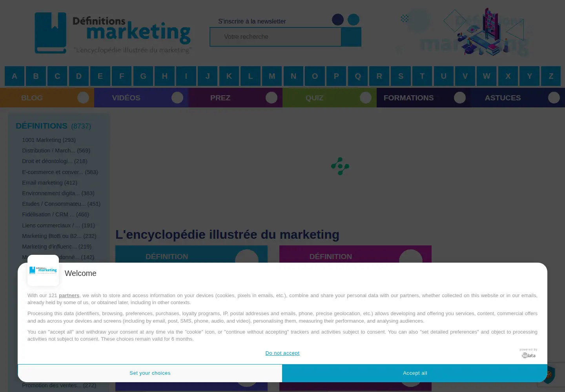Screen dimensions: 565x392
Task: Submit the search with the teal search button
Action: click(x=351, y=37)
